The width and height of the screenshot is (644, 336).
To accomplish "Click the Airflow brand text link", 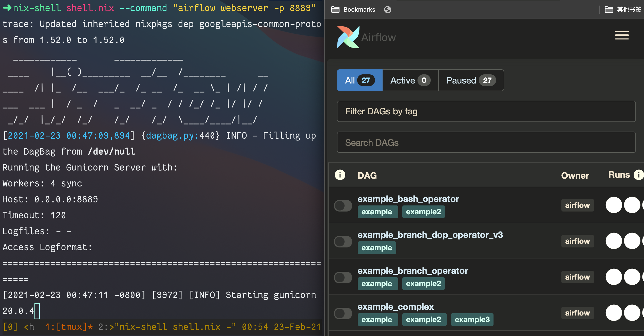I will pos(378,37).
